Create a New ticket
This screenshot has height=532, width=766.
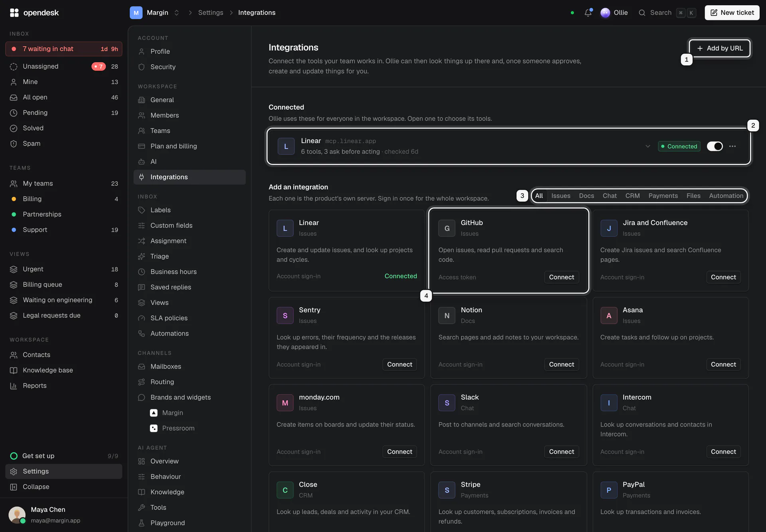click(x=732, y=13)
